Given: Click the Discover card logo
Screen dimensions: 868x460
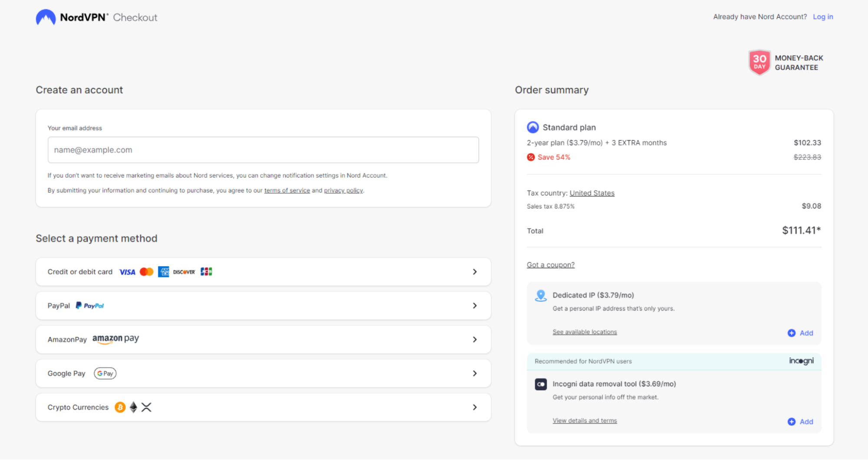Looking at the screenshot, I should pyautogui.click(x=184, y=272).
